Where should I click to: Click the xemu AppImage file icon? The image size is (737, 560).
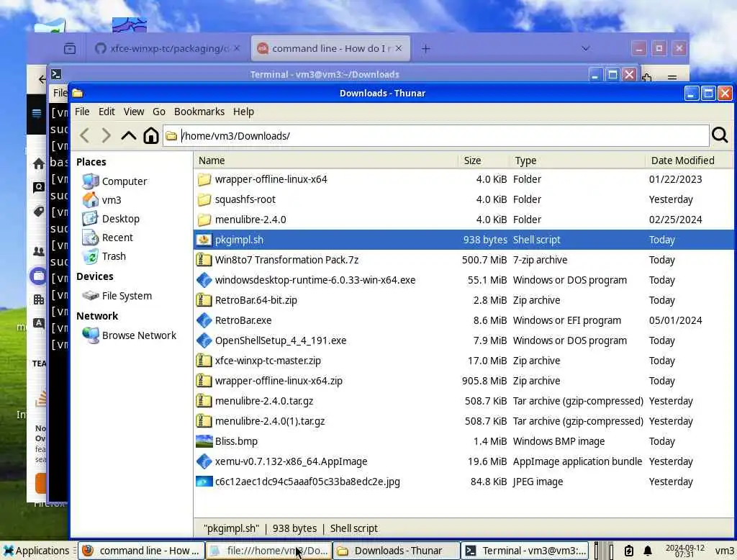[204, 461]
